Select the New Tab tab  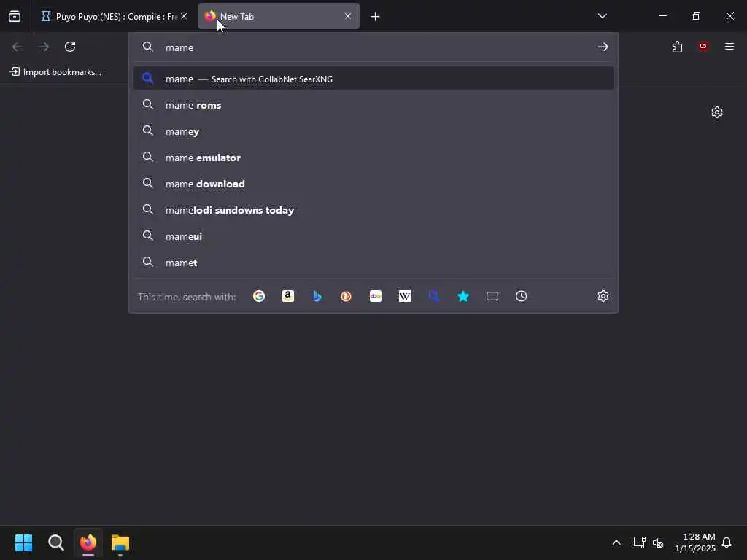coord(279,16)
